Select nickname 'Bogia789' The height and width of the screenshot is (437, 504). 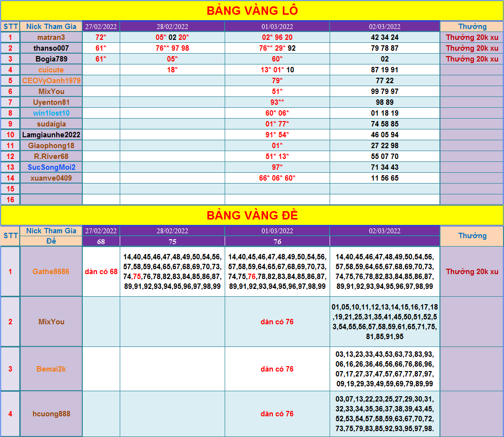point(51,59)
